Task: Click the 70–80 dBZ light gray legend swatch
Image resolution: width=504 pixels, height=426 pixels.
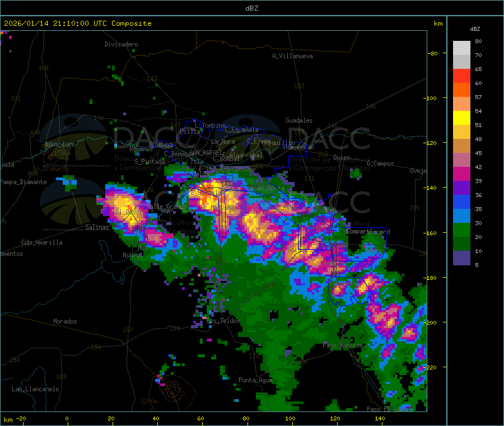Action: [461, 48]
